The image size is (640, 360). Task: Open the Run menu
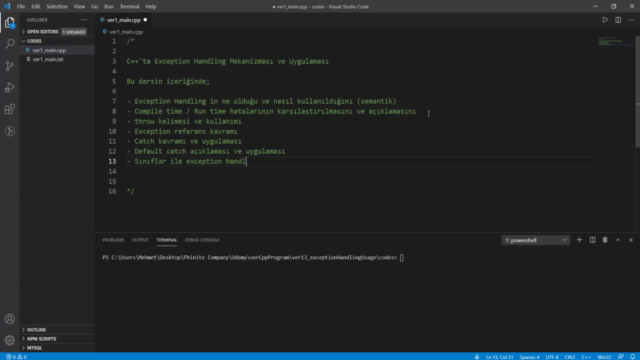coord(109,7)
